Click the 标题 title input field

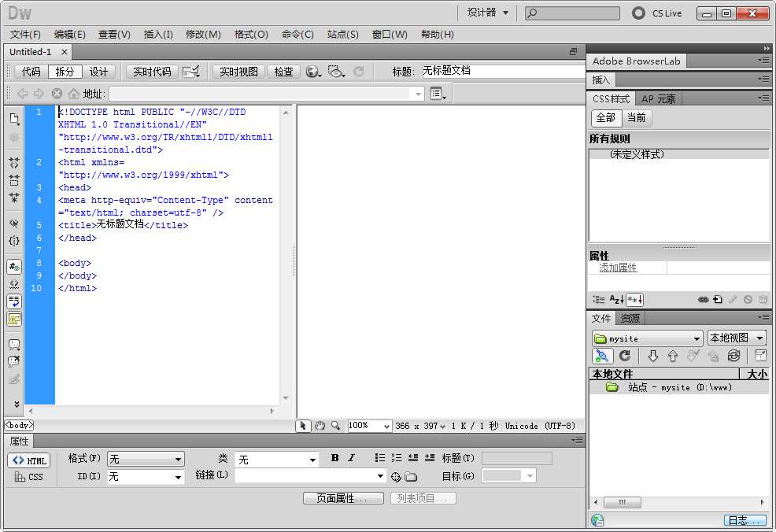pos(502,71)
